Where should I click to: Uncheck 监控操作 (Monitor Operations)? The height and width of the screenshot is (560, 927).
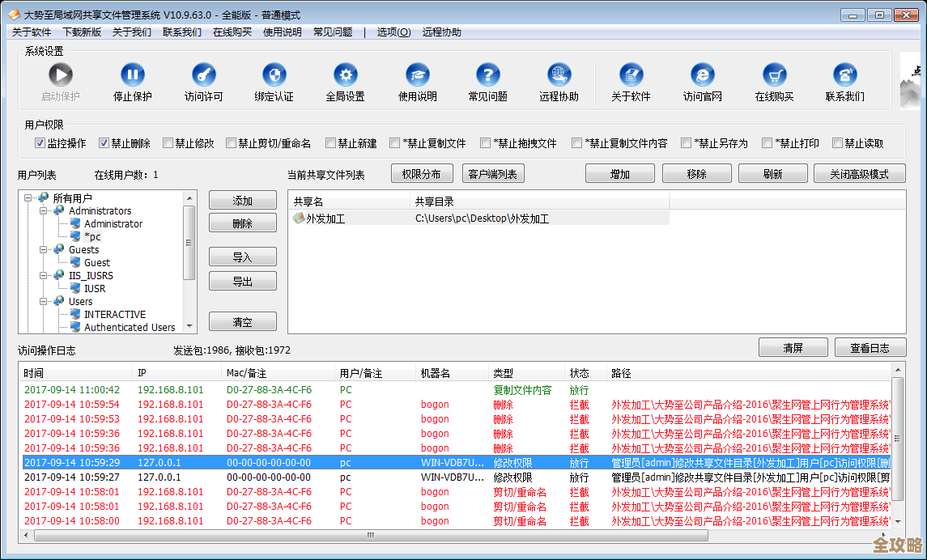[x=40, y=142]
